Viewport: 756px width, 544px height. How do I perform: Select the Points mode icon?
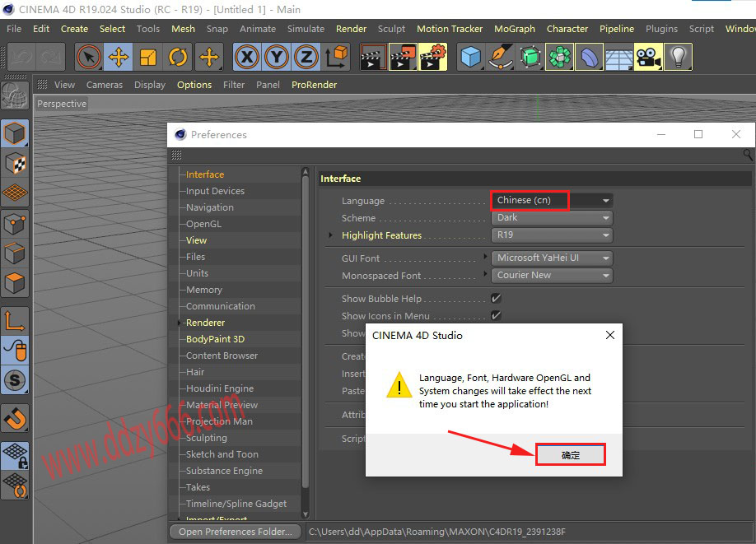(x=15, y=224)
